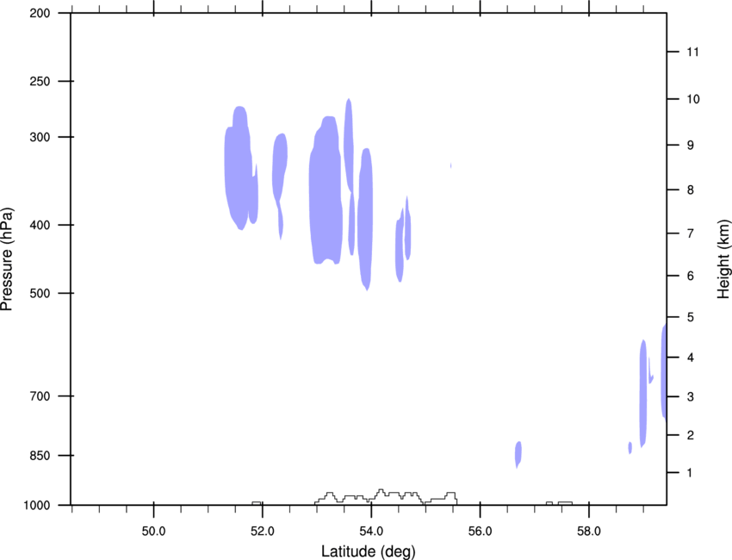
Task: Click the terrain outline near latitude 54
Action: [x=386, y=497]
